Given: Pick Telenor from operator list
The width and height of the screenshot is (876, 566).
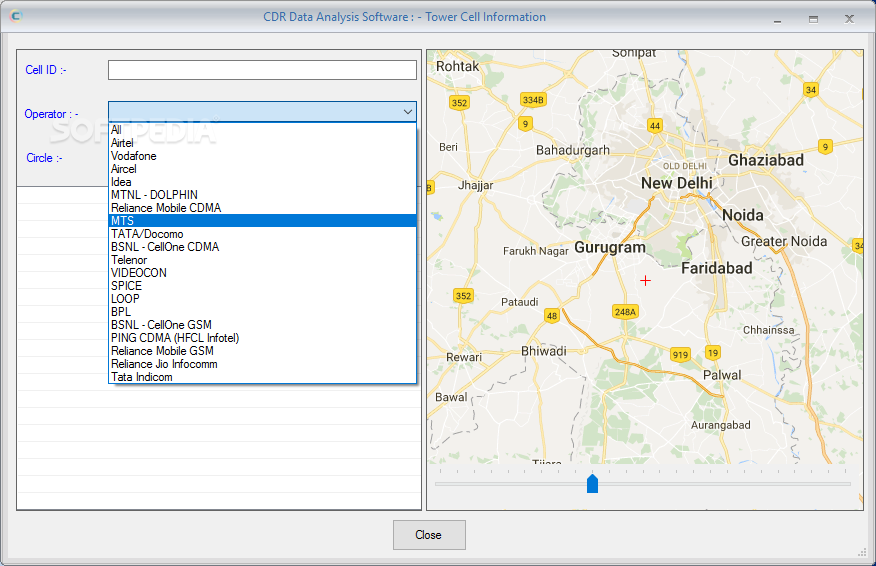Looking at the screenshot, I should (x=262, y=260).
